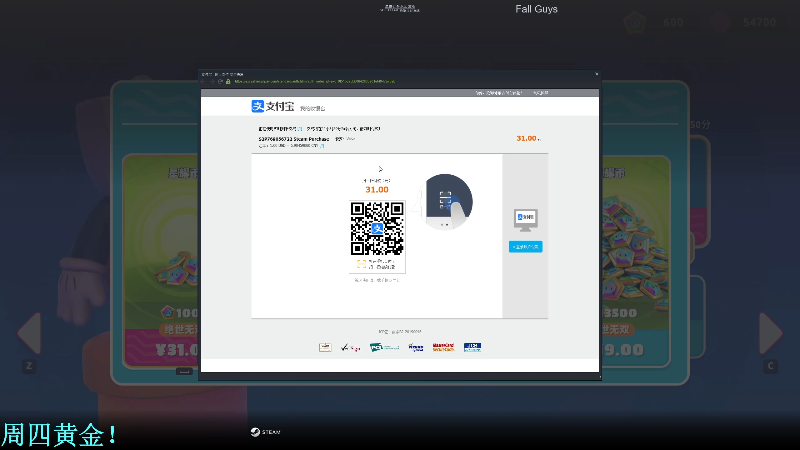Viewport: 800px width, 450px height.
Task: Click the green URL address text
Action: click(x=315, y=82)
